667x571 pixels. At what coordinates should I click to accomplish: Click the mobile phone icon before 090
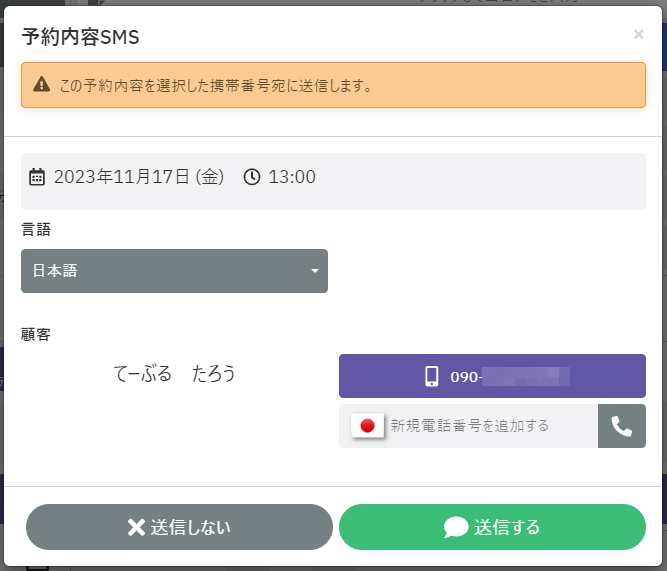[432, 377]
